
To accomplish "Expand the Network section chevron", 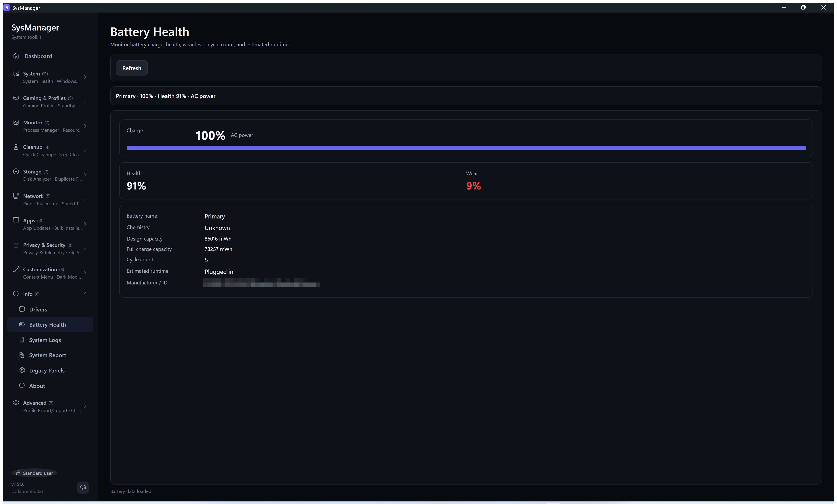I will click(85, 200).
